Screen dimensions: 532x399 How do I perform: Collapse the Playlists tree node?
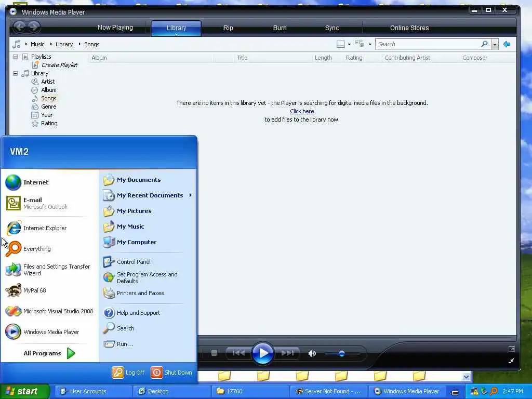click(15, 57)
